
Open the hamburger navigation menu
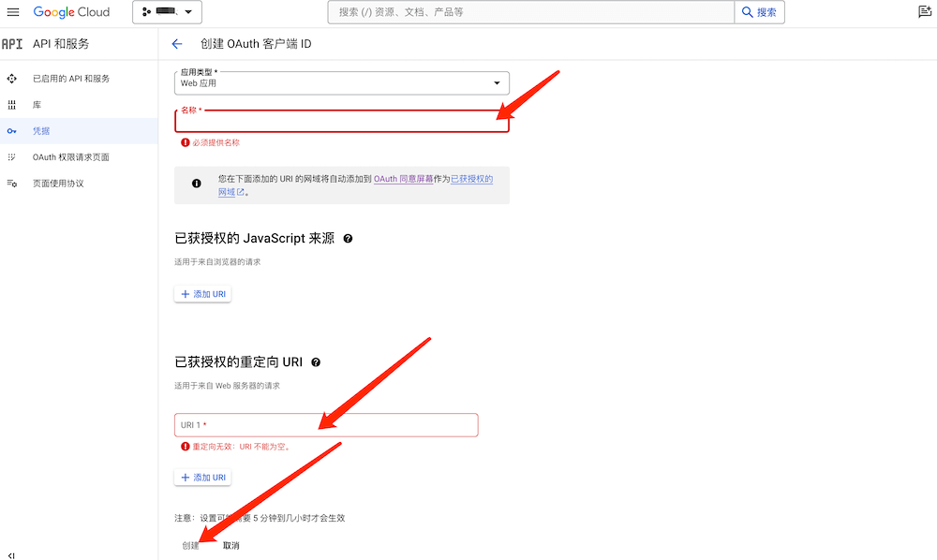coord(13,12)
